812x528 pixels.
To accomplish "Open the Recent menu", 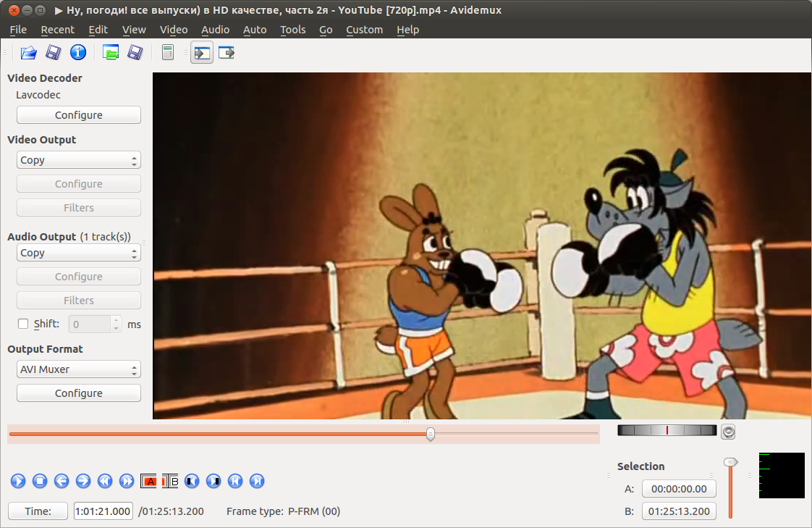I will (57, 30).
